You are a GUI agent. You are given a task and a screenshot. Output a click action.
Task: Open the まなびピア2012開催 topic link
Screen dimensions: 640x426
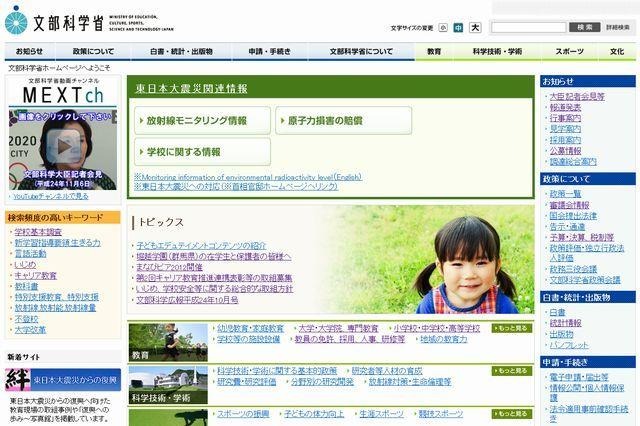pyautogui.click(x=169, y=267)
